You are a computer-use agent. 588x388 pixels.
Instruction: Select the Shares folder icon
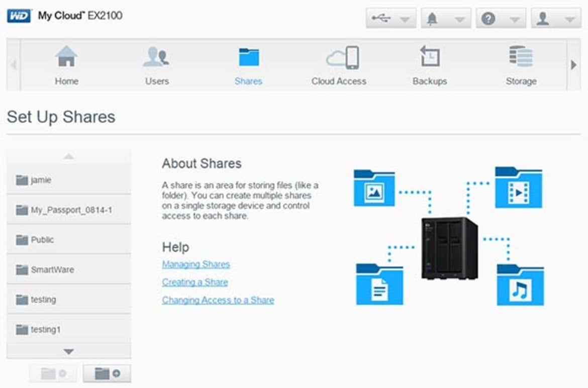coord(249,57)
